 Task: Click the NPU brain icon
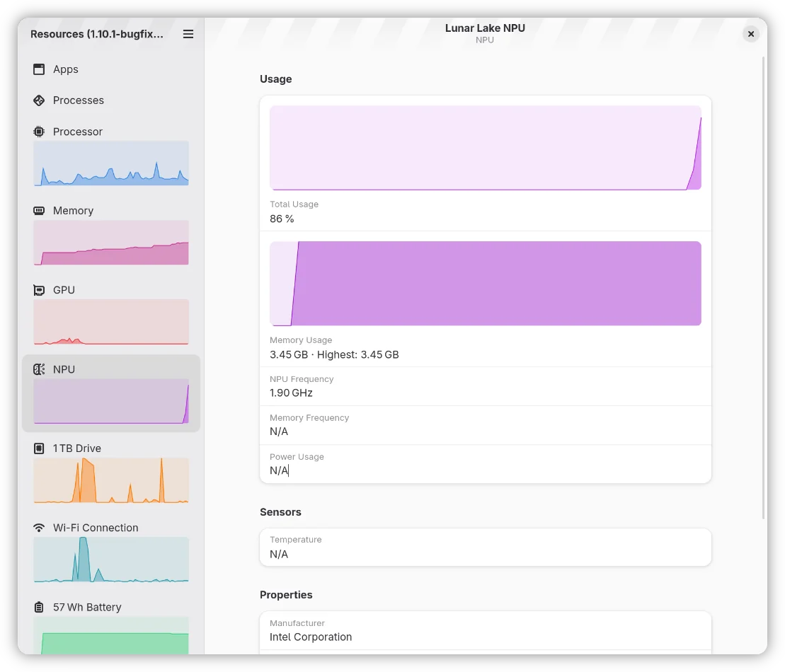39,369
